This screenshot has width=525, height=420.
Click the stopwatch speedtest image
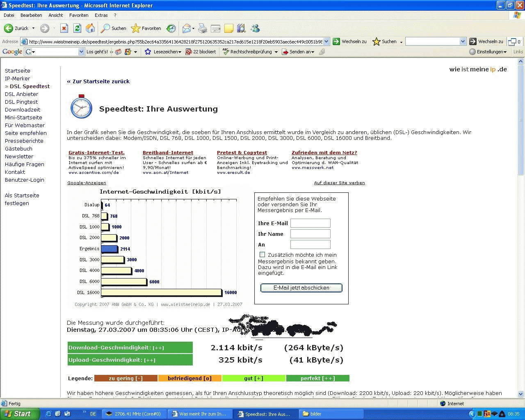[x=81, y=107]
